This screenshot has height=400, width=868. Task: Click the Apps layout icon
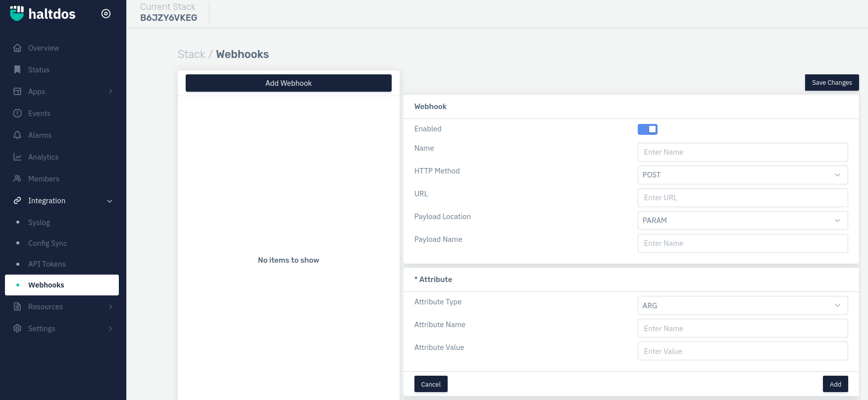(17, 92)
